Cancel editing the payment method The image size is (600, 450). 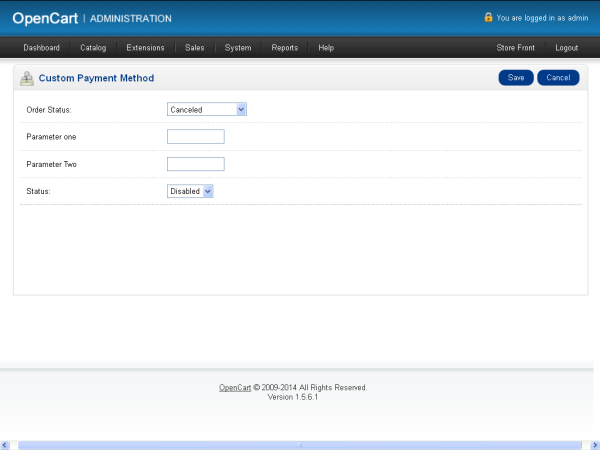click(558, 78)
